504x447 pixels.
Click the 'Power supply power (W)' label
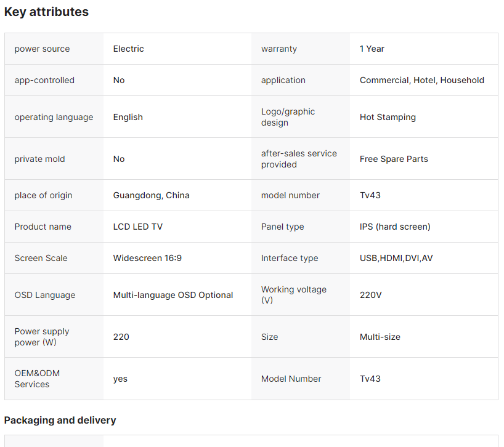[x=41, y=337]
